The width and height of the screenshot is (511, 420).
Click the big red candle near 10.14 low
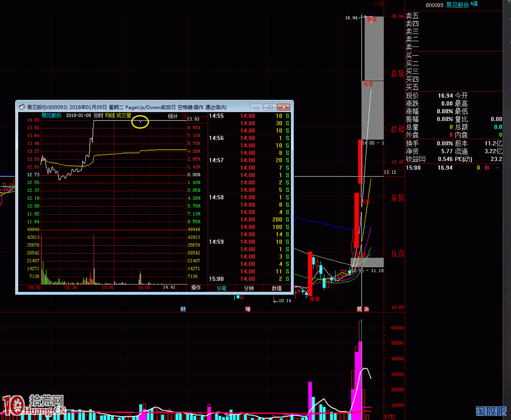click(310, 274)
